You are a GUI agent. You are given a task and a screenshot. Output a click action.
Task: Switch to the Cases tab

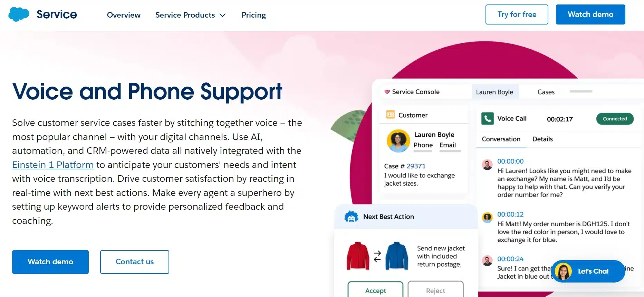click(546, 92)
